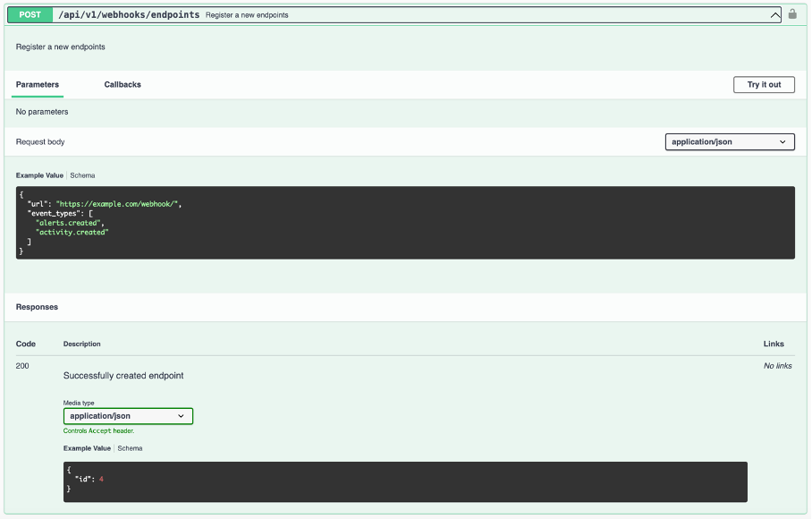
Task: Collapse the POST endpoint with the chevron
Action: tap(774, 15)
